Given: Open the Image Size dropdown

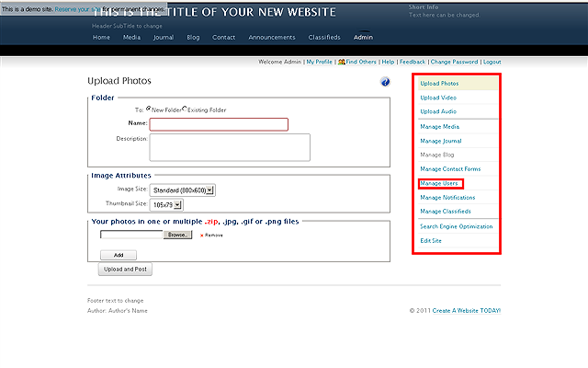Looking at the screenshot, I should coord(183,190).
